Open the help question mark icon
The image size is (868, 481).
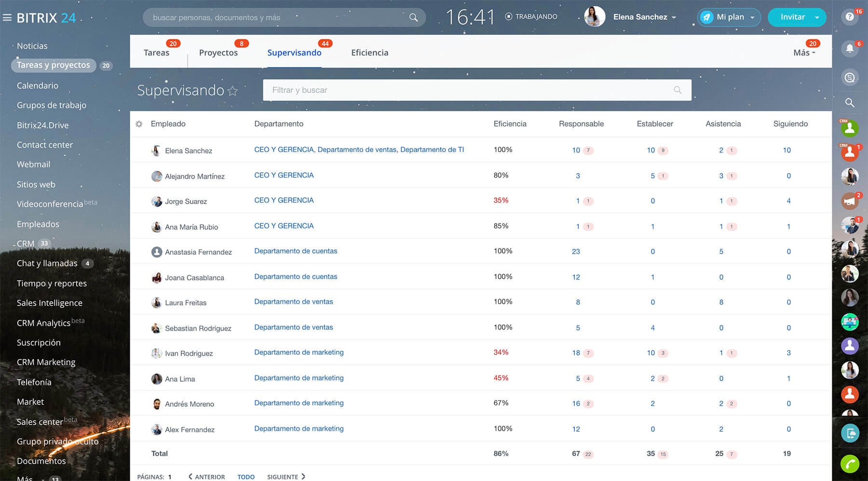pyautogui.click(x=849, y=17)
